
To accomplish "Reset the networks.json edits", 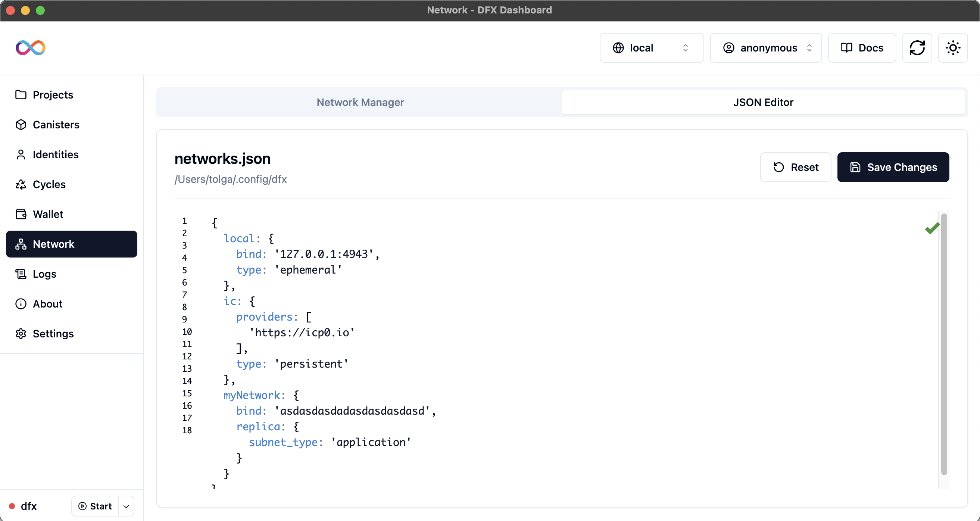I will pyautogui.click(x=796, y=167).
